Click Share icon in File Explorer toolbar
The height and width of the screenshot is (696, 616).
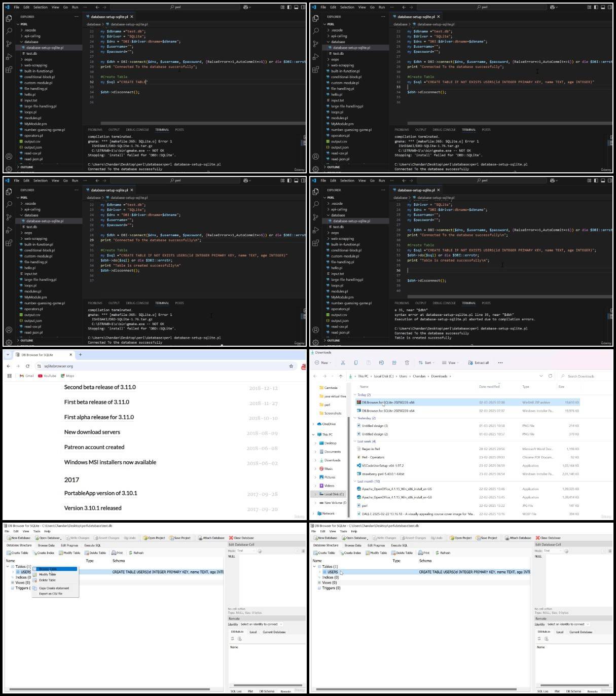394,362
